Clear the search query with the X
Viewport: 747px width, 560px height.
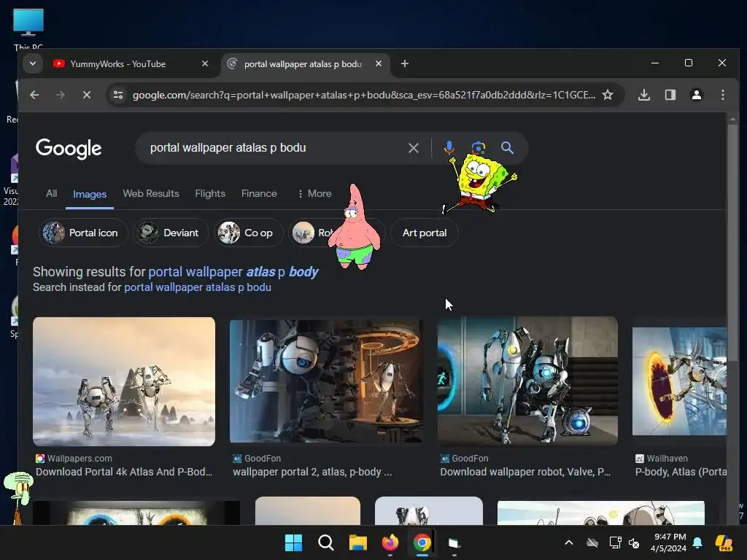tap(413, 148)
